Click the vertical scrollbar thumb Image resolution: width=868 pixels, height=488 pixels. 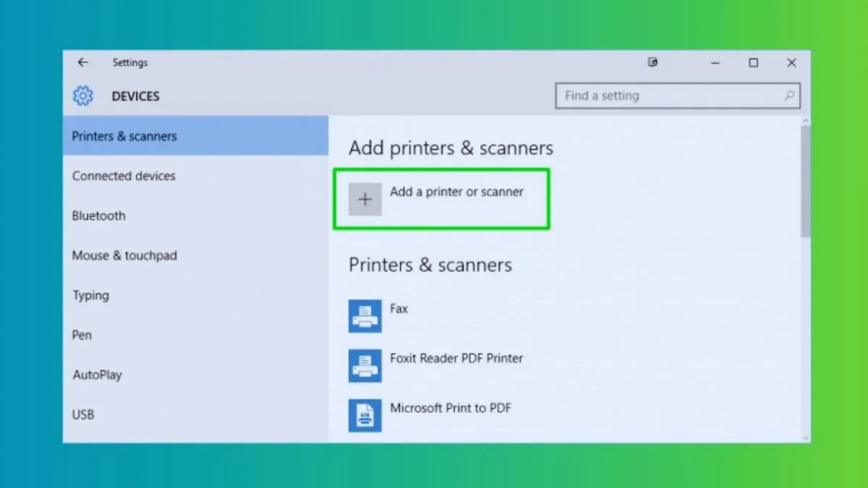(805, 181)
